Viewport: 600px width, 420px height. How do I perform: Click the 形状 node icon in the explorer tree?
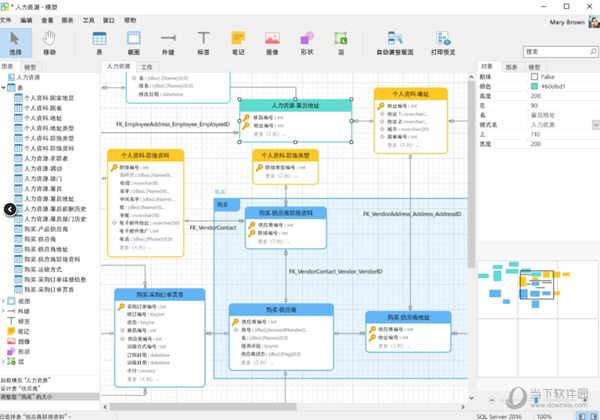11,351
